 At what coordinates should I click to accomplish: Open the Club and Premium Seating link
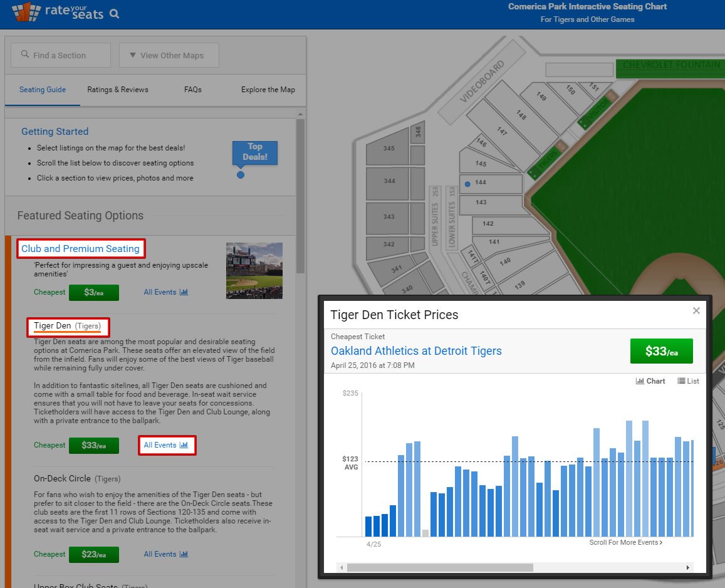pos(80,248)
